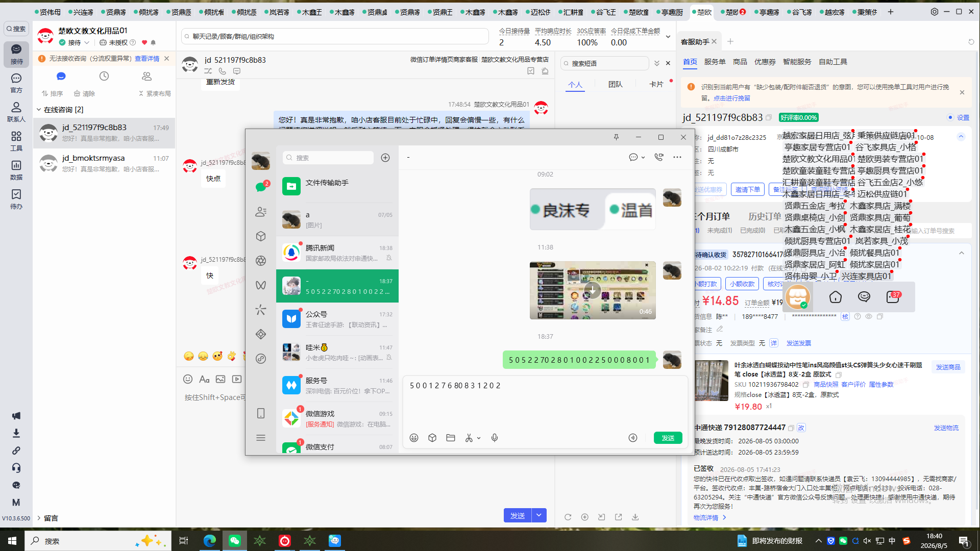Toggle the bell notification icon under shop name
Screen dimensions: 980x551
(x=153, y=42)
